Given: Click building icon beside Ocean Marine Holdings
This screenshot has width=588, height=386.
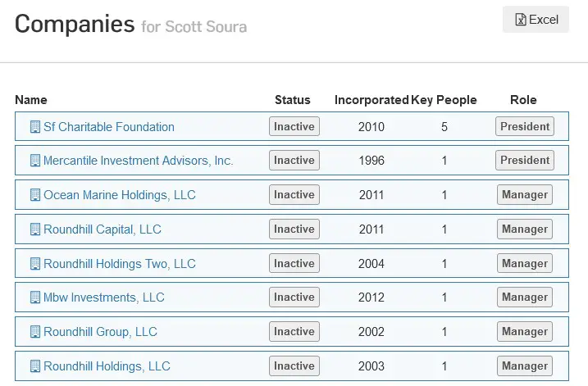Looking at the screenshot, I should pyautogui.click(x=35, y=195).
